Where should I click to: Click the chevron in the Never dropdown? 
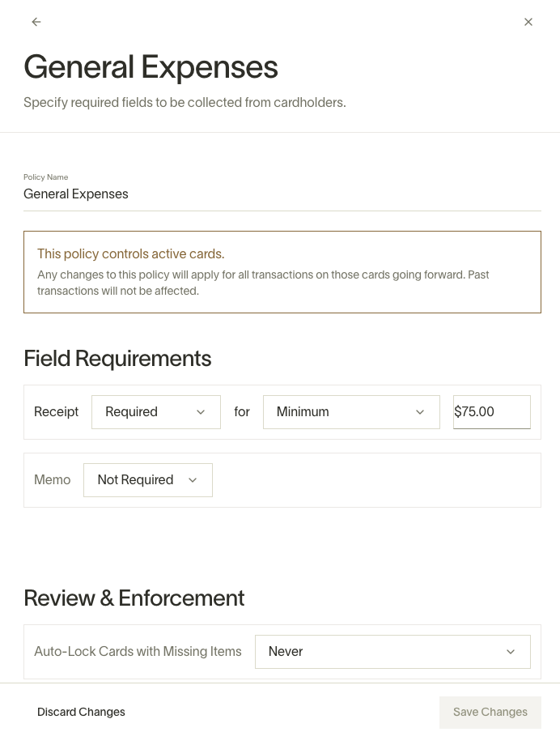[511, 652]
